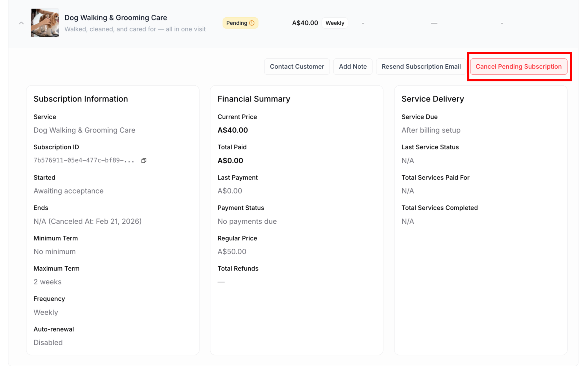588x372 pixels.
Task: Click the info icon in Pending badge
Action: pos(252,23)
